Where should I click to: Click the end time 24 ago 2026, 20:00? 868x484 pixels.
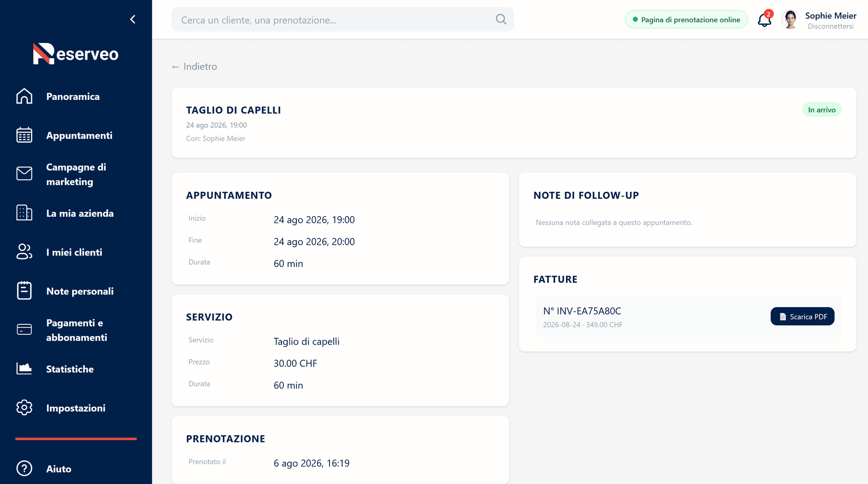pos(314,242)
